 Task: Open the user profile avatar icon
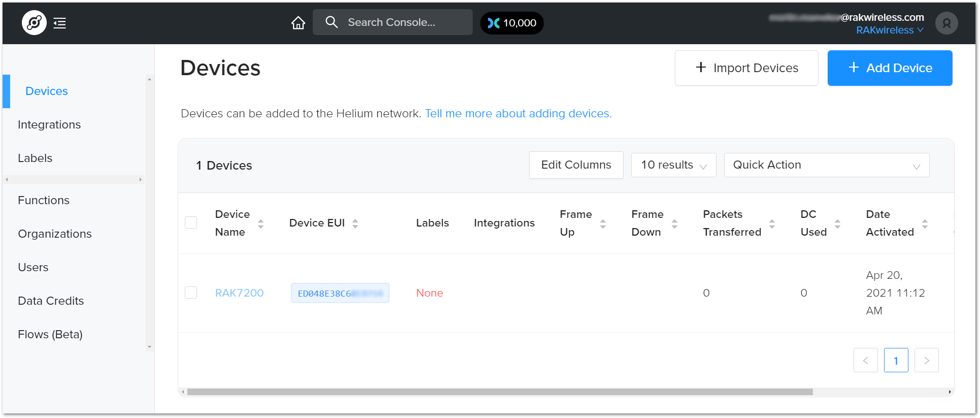point(946,23)
